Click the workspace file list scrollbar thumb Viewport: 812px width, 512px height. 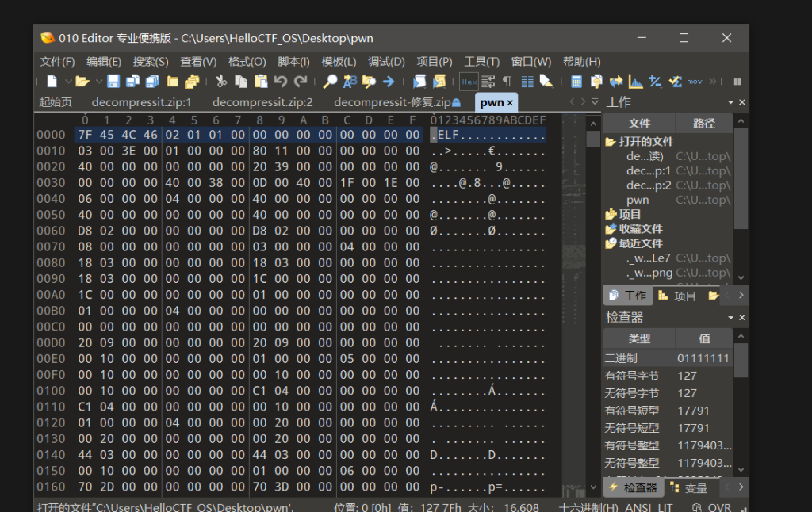click(x=741, y=178)
